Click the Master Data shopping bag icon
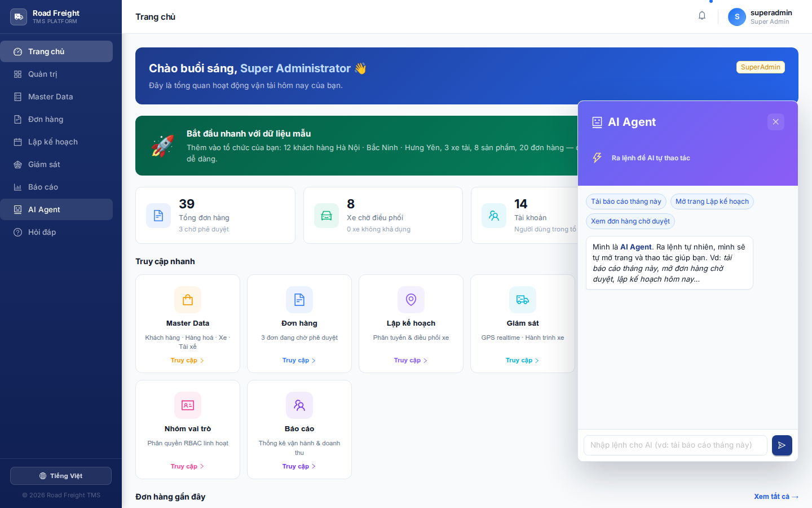Screen dimensions: 812x508 point(188,300)
